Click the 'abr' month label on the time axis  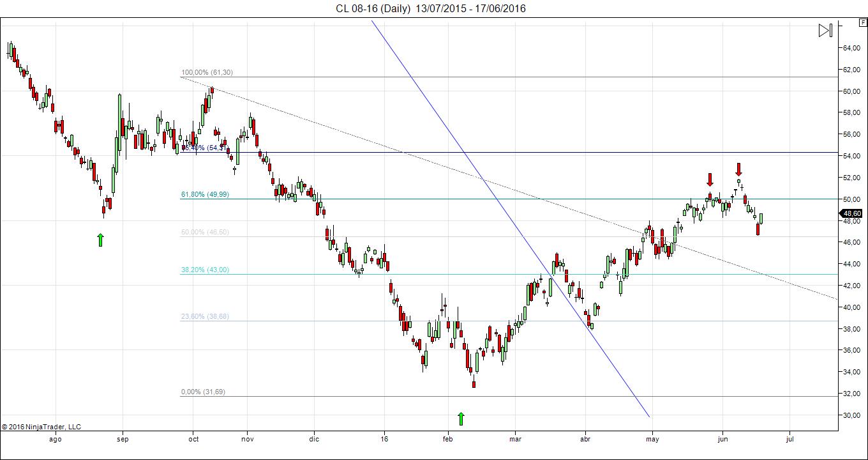point(585,439)
